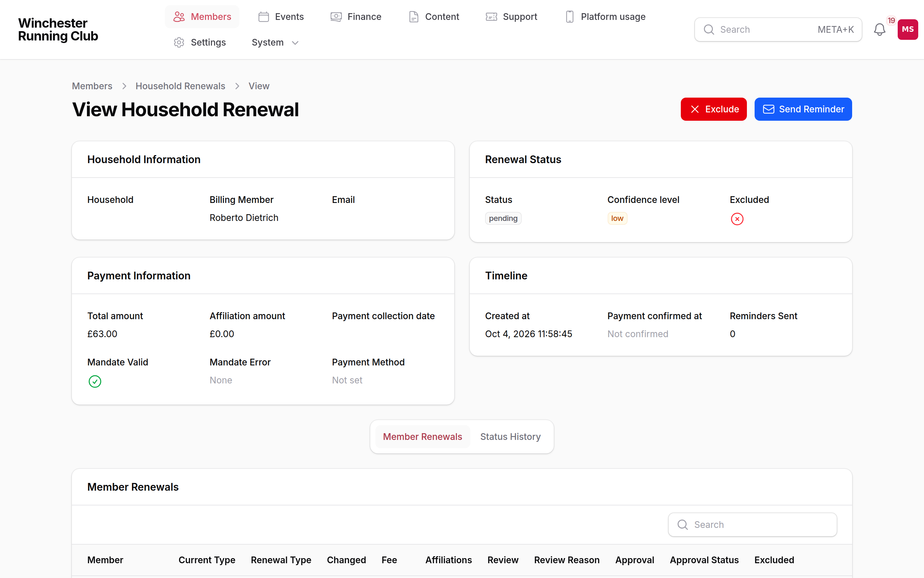
Task: Click the Approval Status column header
Action: pyautogui.click(x=704, y=560)
